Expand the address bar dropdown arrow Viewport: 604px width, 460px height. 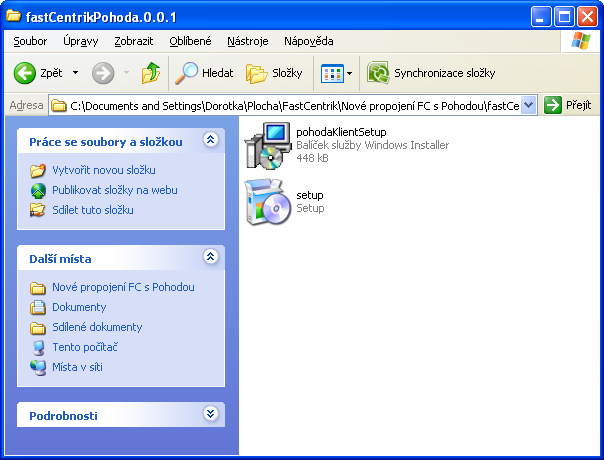tap(528, 105)
